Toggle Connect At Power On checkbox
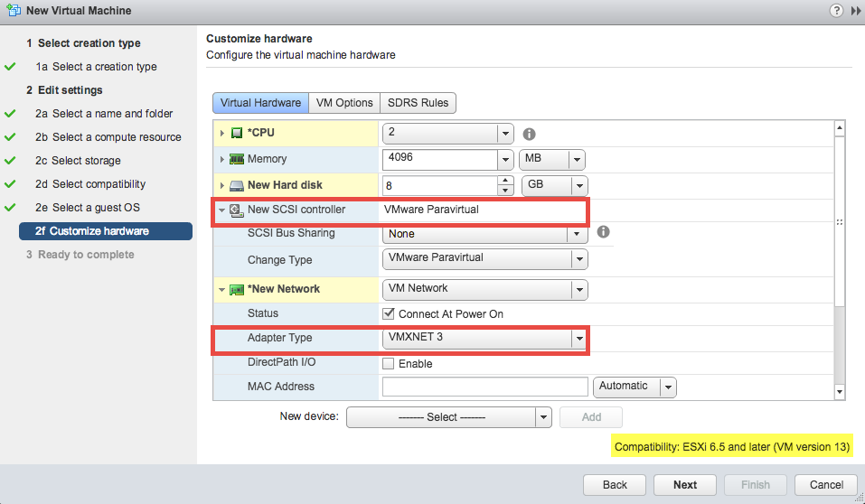The image size is (865, 504). coord(389,313)
